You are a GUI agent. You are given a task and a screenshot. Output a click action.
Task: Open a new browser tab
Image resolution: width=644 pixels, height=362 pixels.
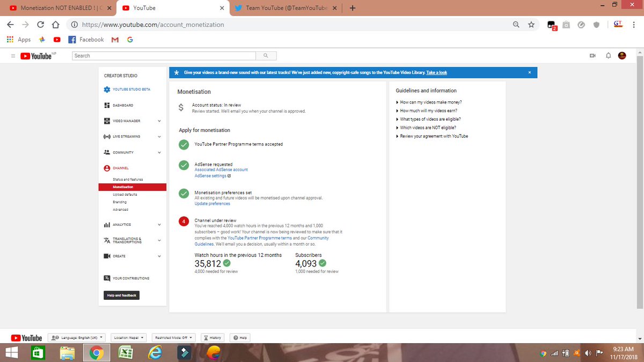(353, 8)
